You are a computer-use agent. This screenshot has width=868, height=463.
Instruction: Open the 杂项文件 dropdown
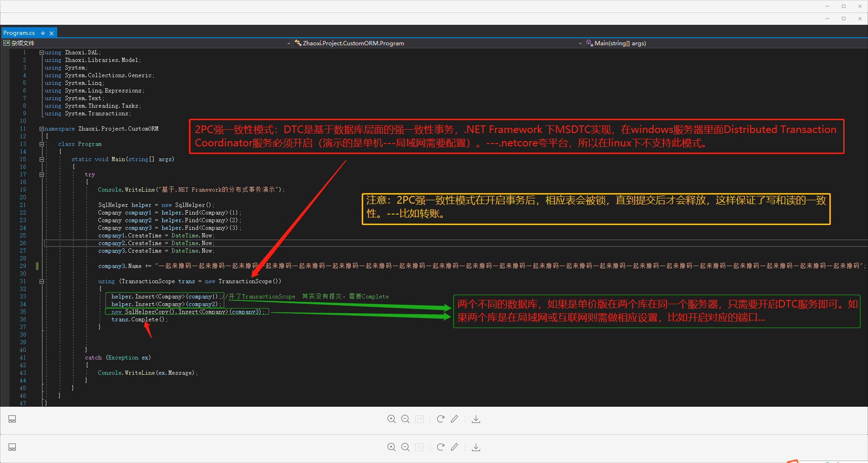coord(288,43)
